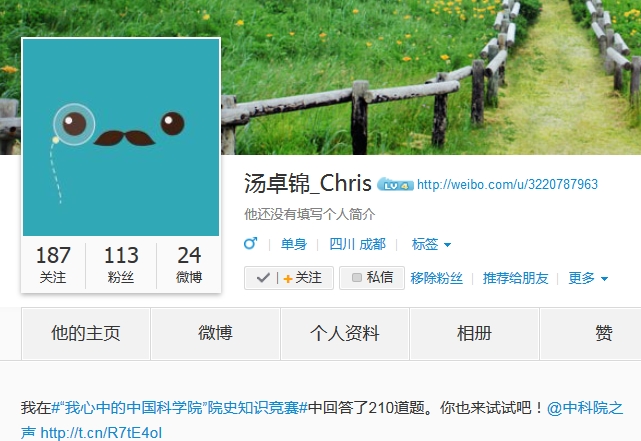
Task: Expand the 更多 more options dropdown
Action: pos(588,278)
